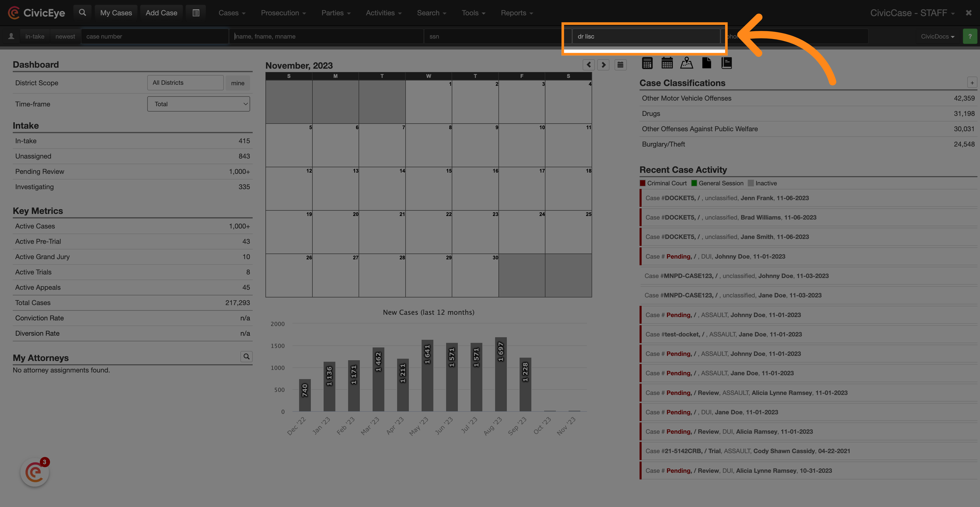Open the map marker icon above Case Classifications
Screen dimensions: 980x507
pos(687,63)
